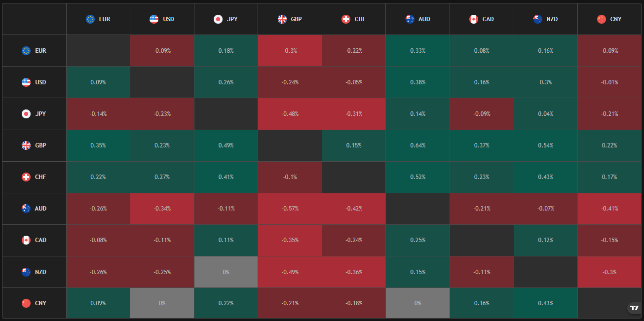Click the USD flag in the row header
Viewport: 644px width, 321px height.
coord(26,82)
